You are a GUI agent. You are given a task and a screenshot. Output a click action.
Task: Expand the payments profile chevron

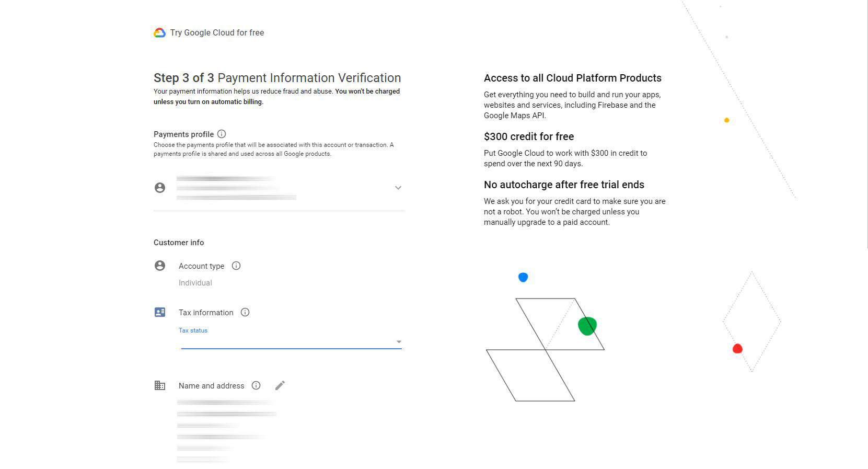point(398,188)
